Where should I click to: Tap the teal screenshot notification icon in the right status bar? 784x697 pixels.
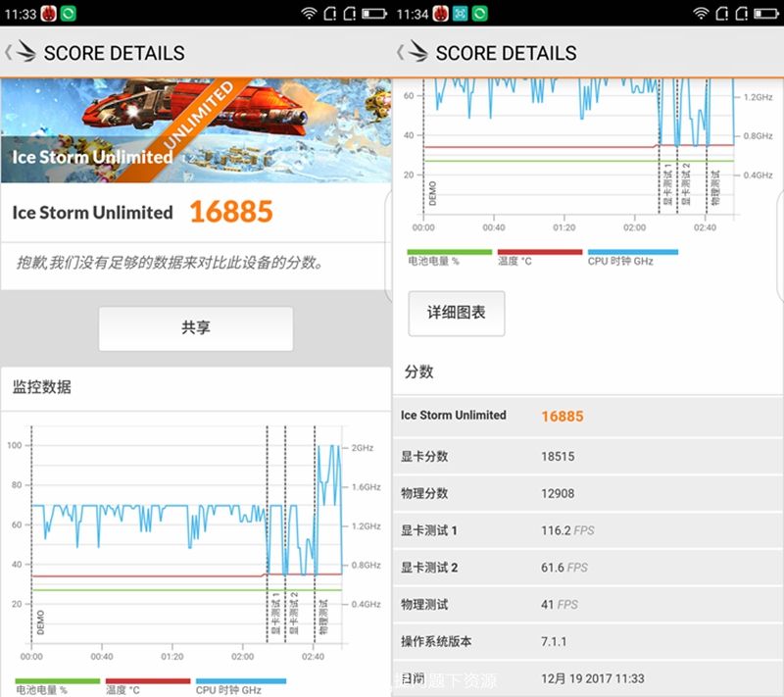(x=460, y=14)
